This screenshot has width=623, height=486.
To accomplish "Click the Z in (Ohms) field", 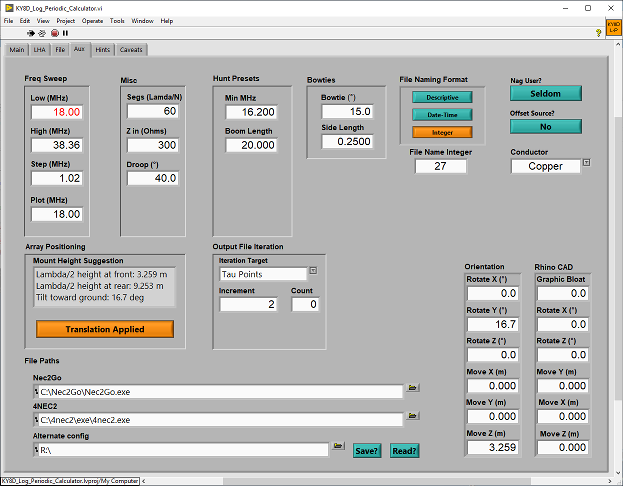I will [153, 145].
